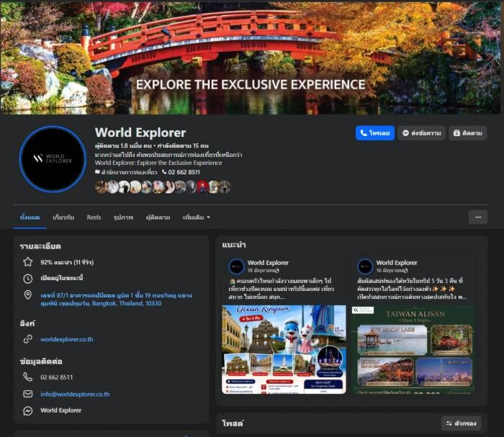Click the Ocean Kingdom post caption text

282,289
